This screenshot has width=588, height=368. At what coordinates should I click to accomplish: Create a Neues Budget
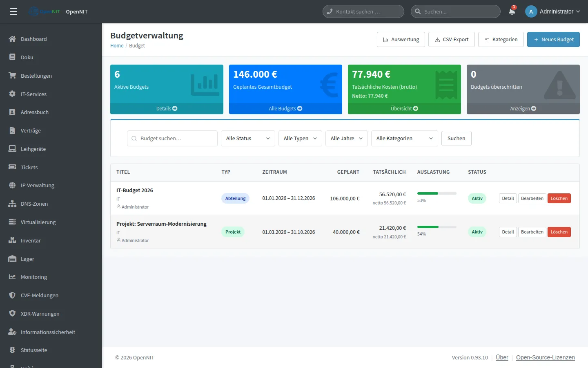[x=553, y=40]
